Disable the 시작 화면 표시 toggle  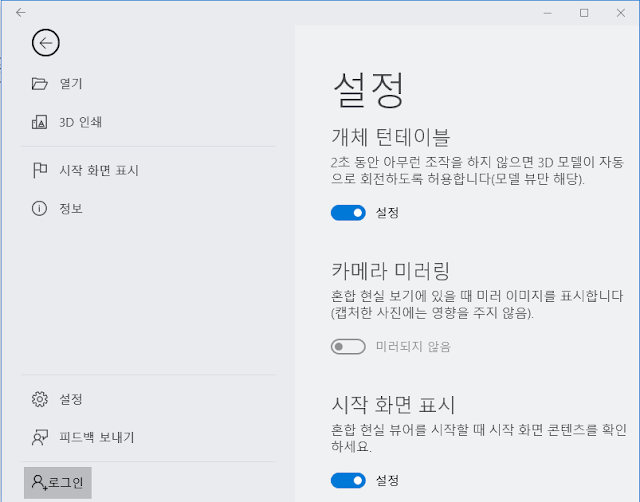point(348,480)
